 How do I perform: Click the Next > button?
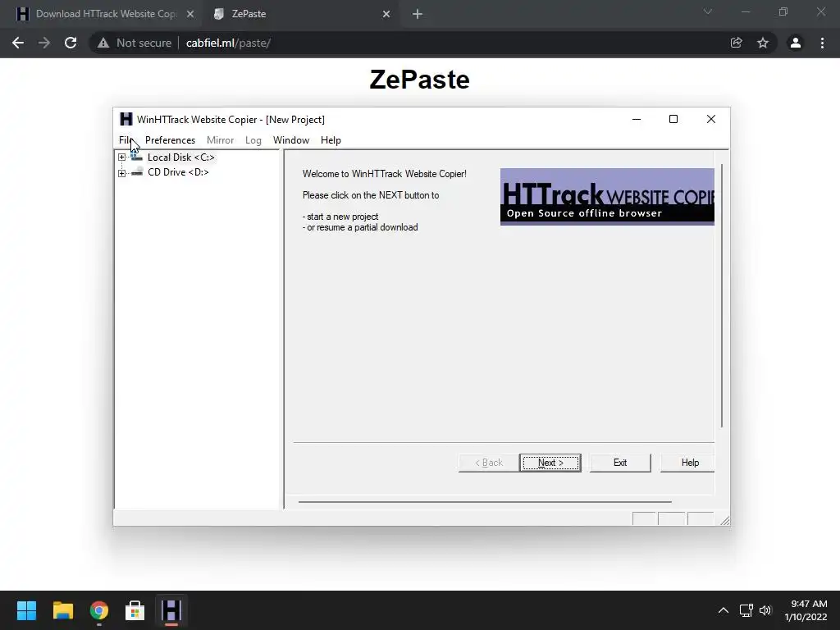point(550,463)
